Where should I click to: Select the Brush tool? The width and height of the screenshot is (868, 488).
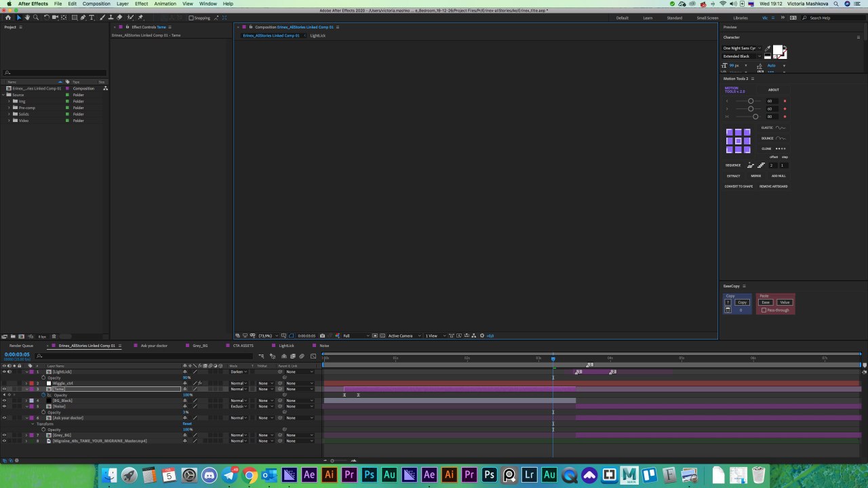[x=102, y=17]
